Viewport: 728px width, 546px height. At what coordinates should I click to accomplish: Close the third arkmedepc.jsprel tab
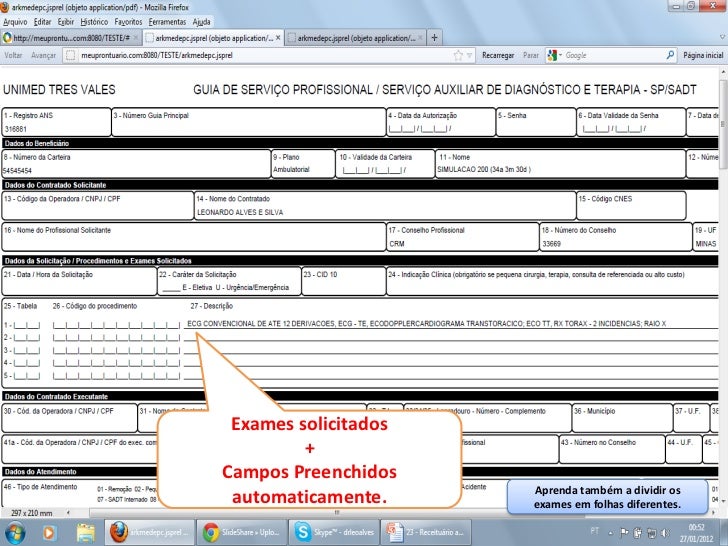click(420, 38)
